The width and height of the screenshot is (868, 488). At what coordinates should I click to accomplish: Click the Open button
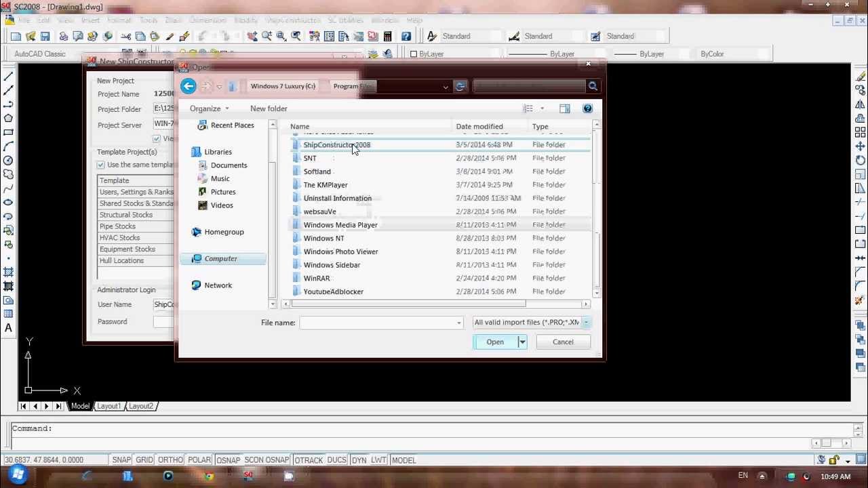(495, 342)
